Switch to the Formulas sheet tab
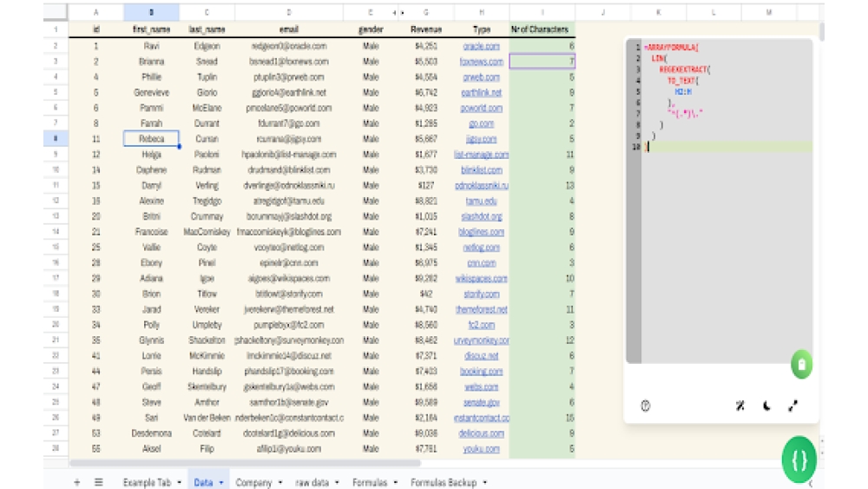The width and height of the screenshot is (868, 489). click(x=370, y=482)
